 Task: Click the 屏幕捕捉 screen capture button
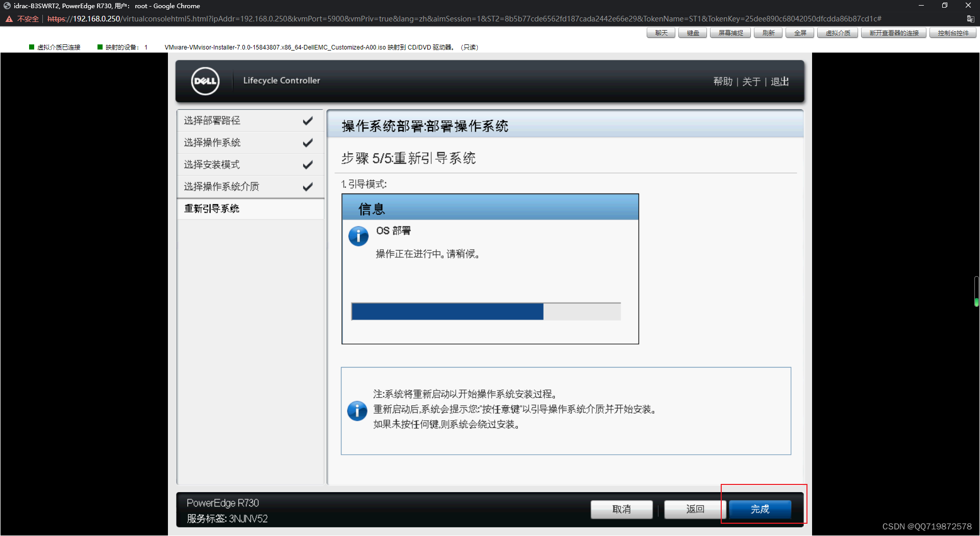[x=730, y=33]
